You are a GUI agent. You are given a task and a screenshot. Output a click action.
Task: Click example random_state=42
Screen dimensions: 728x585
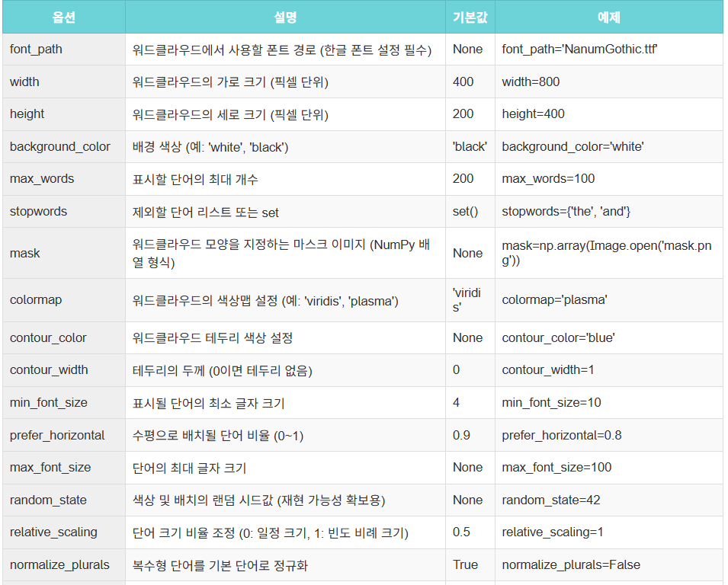[550, 500]
